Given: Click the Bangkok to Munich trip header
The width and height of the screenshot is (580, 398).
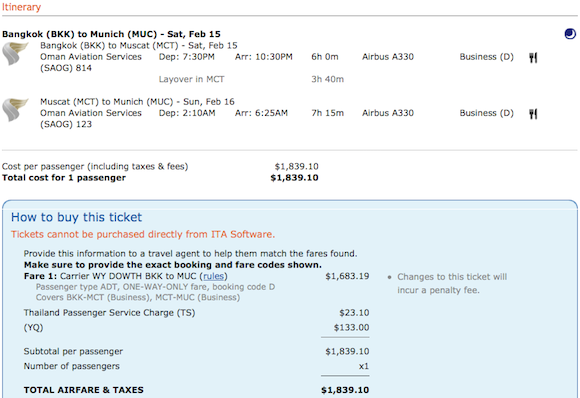Looking at the screenshot, I should [111, 34].
